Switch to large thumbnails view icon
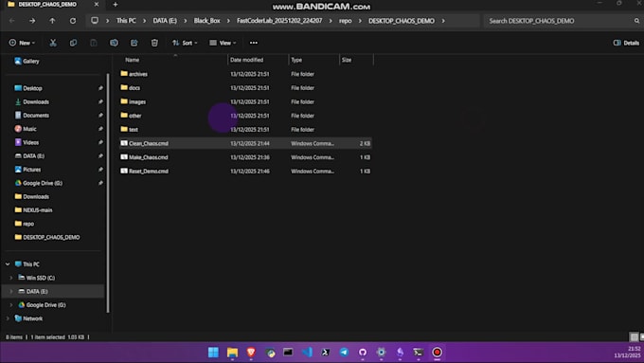The width and height of the screenshot is (644, 363). coord(641,337)
